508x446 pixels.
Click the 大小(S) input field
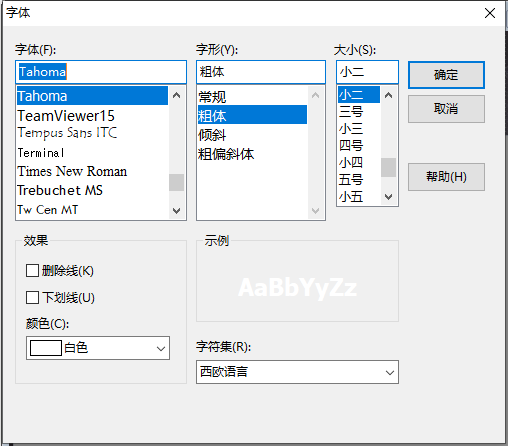[x=367, y=72]
